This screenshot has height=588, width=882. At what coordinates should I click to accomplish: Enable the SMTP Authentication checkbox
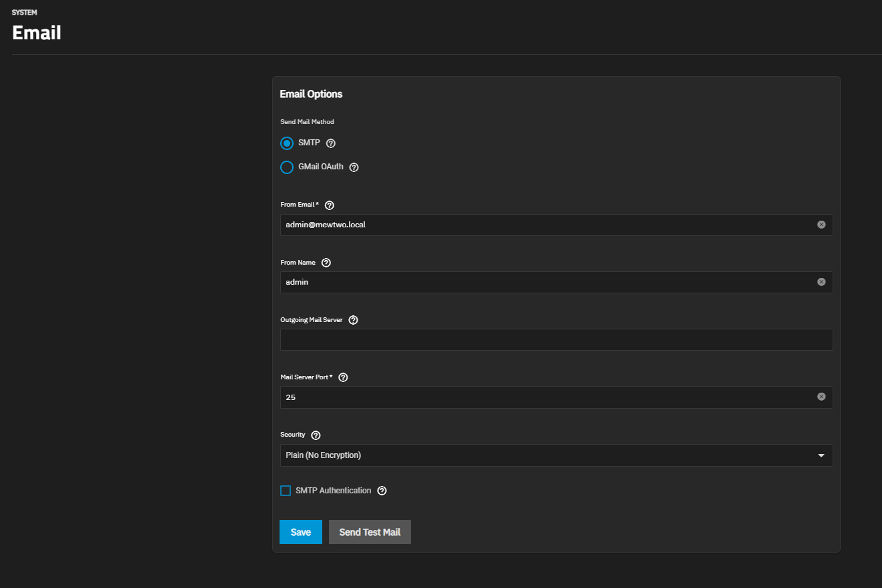coord(286,491)
